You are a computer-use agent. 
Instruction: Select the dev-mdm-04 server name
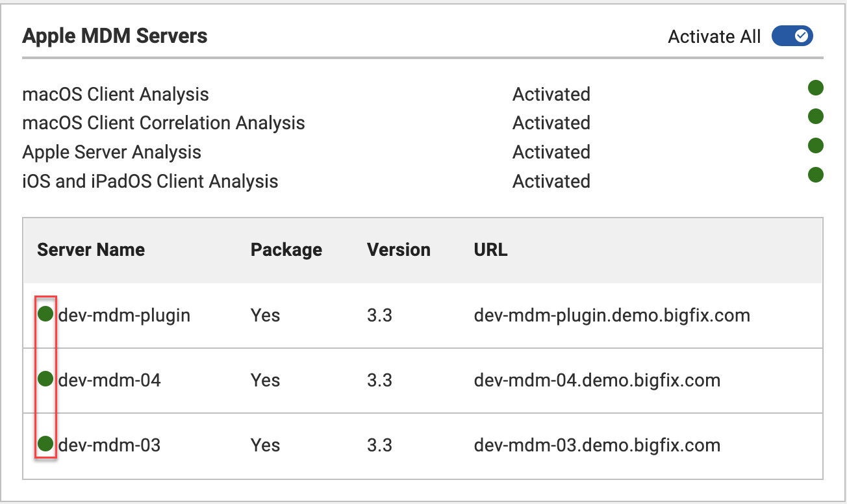click(x=109, y=380)
